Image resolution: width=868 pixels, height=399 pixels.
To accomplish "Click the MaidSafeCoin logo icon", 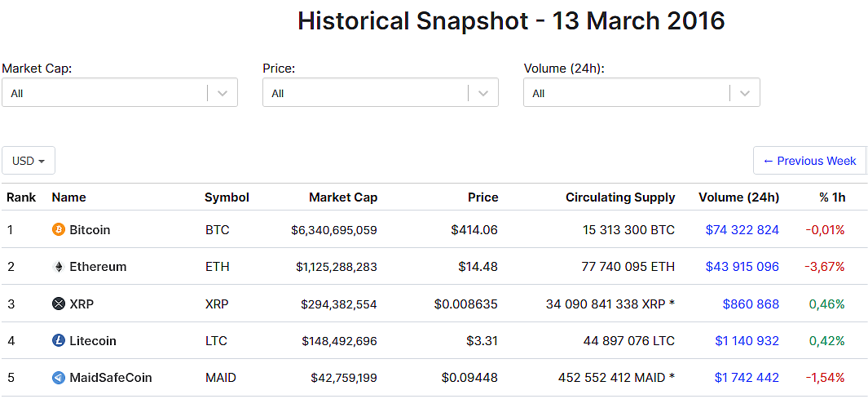I will coord(58,378).
